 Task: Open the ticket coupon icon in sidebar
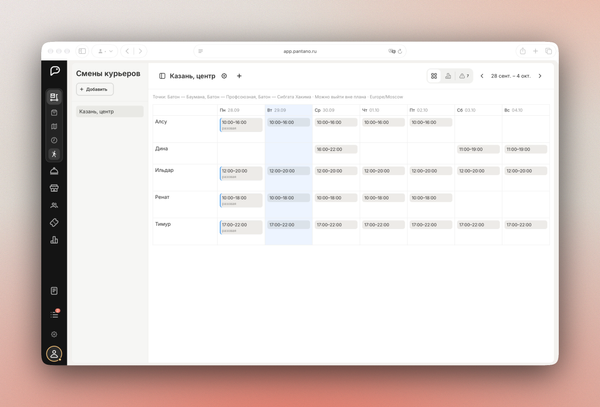[x=54, y=223]
